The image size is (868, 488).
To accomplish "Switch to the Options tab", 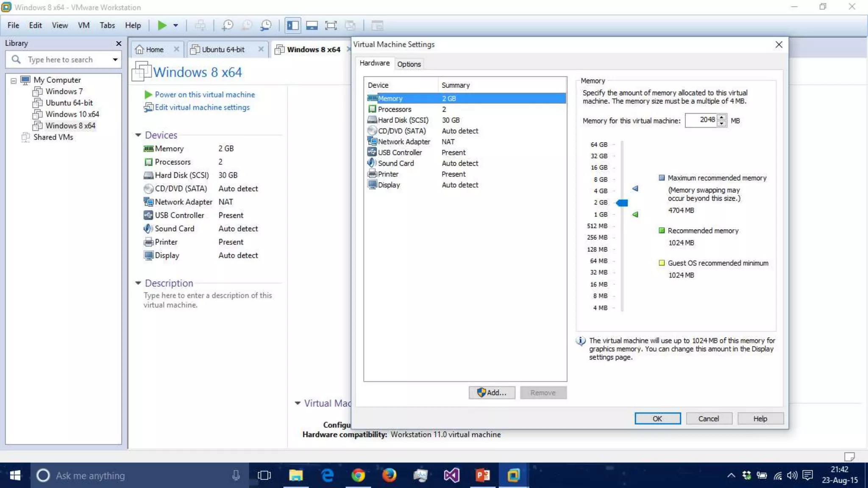I will click(409, 64).
